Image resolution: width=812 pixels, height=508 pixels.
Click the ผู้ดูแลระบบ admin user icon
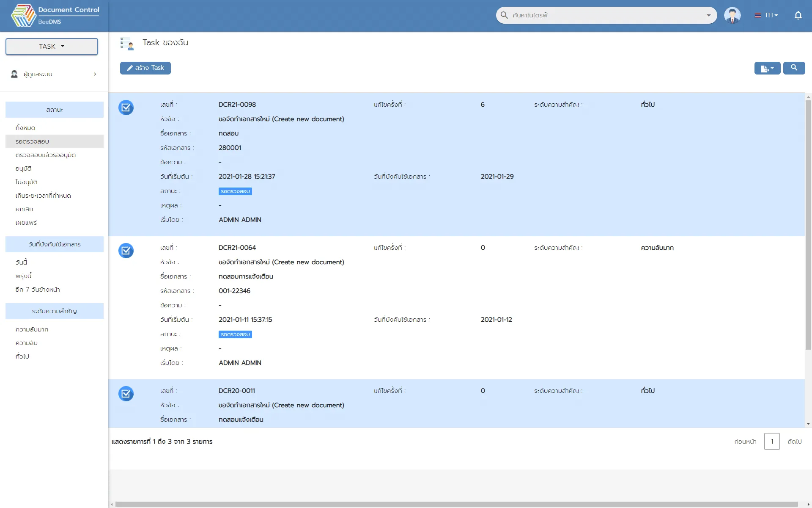[14, 74]
